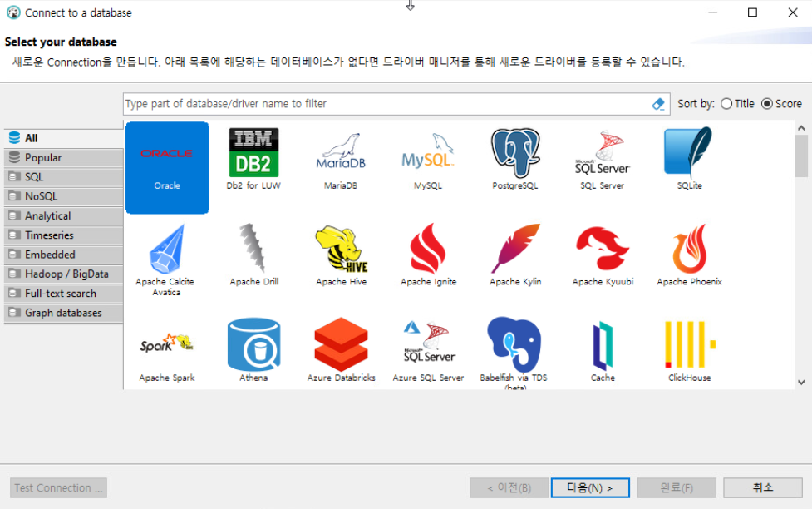Image resolution: width=812 pixels, height=509 pixels.
Task: Click the scrollbar up arrow
Action: pyautogui.click(x=801, y=127)
